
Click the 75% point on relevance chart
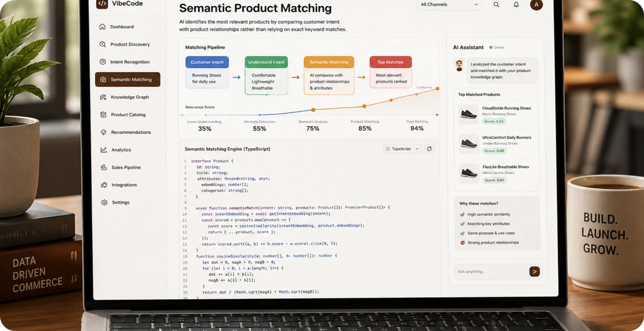pyautogui.click(x=313, y=110)
